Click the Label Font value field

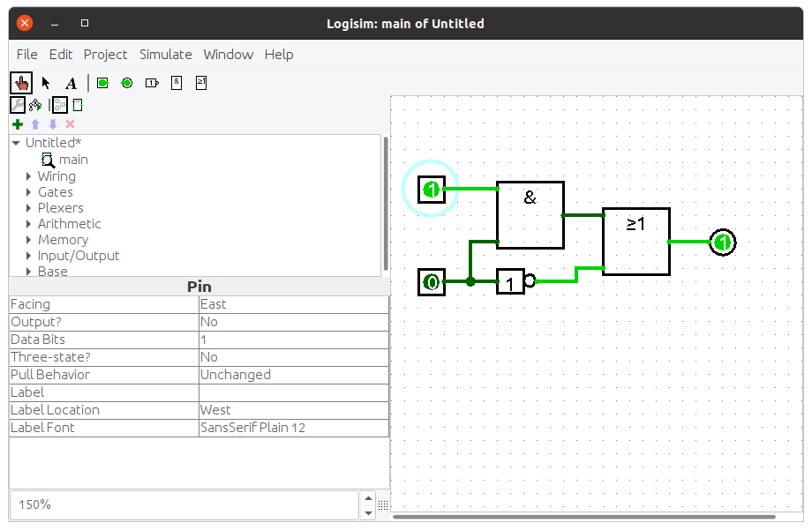pyautogui.click(x=294, y=428)
